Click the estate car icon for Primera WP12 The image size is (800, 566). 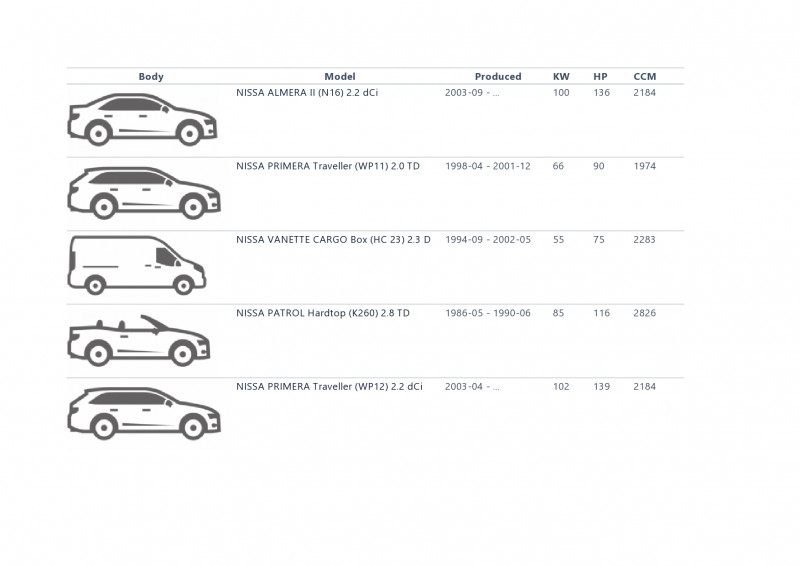[x=144, y=413]
